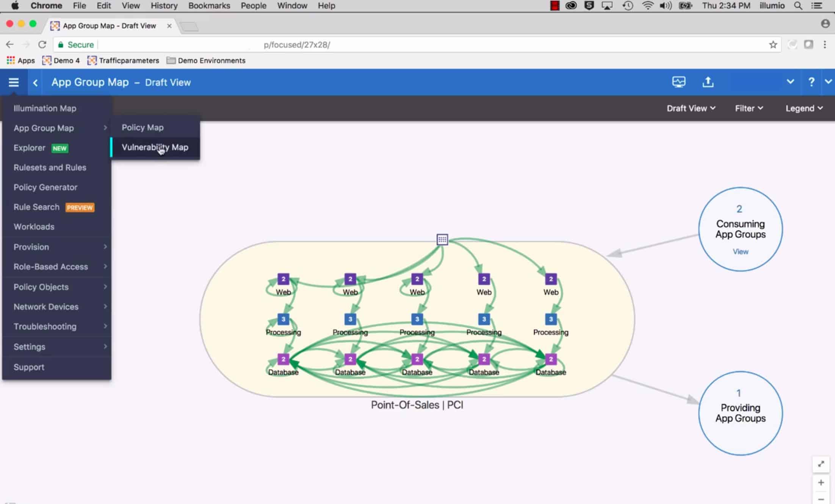Click the first Web node in leftmost column
The image size is (835, 504).
pos(283,279)
